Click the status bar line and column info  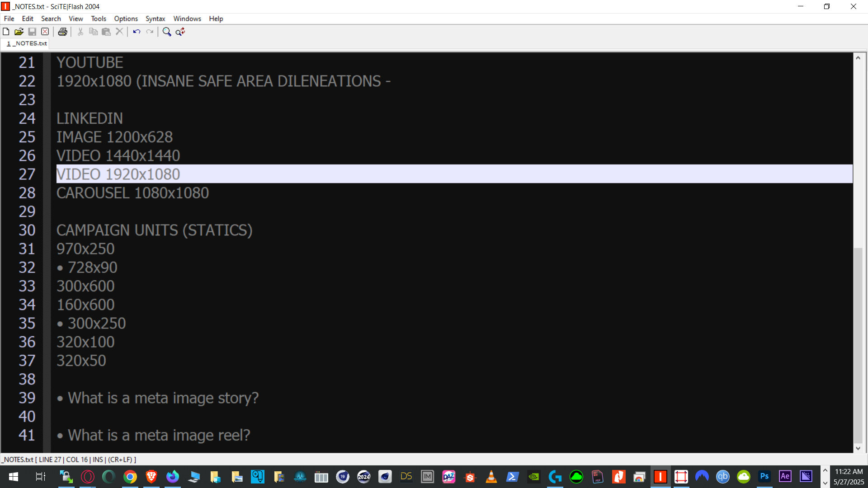pyautogui.click(x=69, y=460)
